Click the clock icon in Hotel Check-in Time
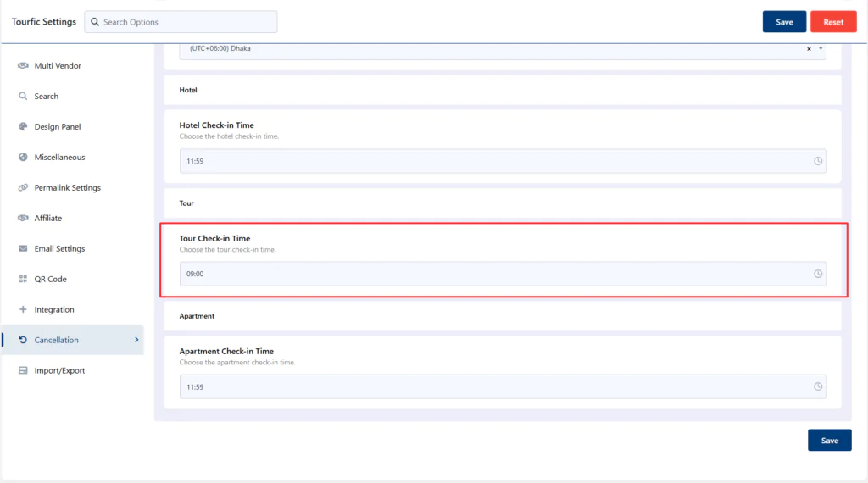This screenshot has width=868, height=483. (x=818, y=161)
